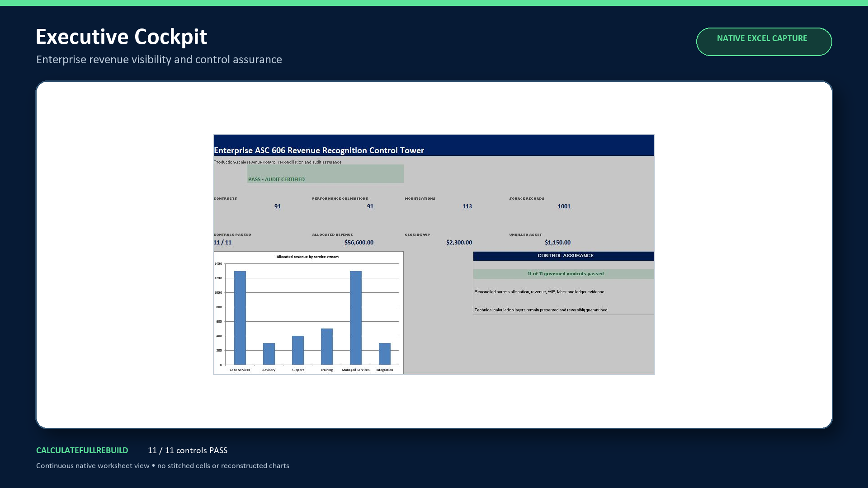Click the NATIVE EXCEL CAPTURE badge
This screenshot has width=868, height=488.
point(764,42)
